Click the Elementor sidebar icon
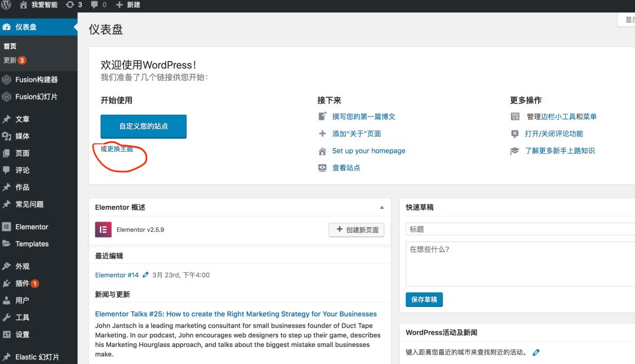 pyautogui.click(x=6, y=227)
